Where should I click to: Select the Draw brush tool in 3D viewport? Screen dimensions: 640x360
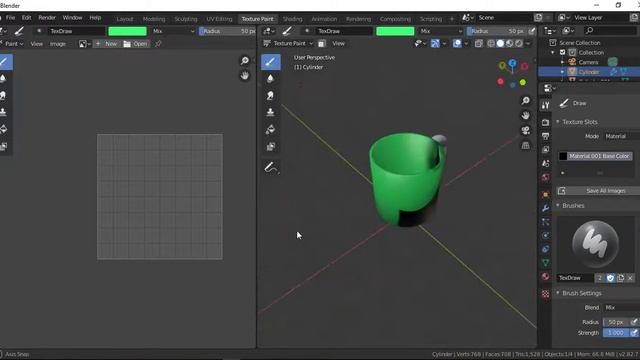coord(270,62)
